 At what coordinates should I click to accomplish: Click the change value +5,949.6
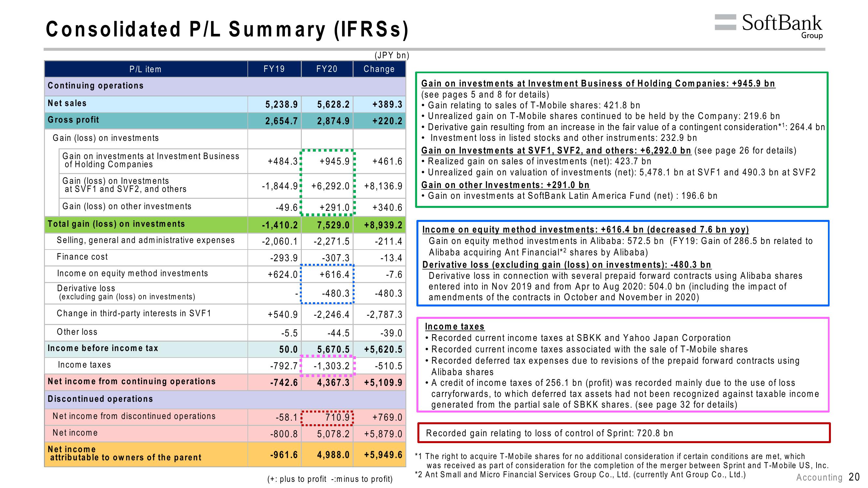[384, 455]
